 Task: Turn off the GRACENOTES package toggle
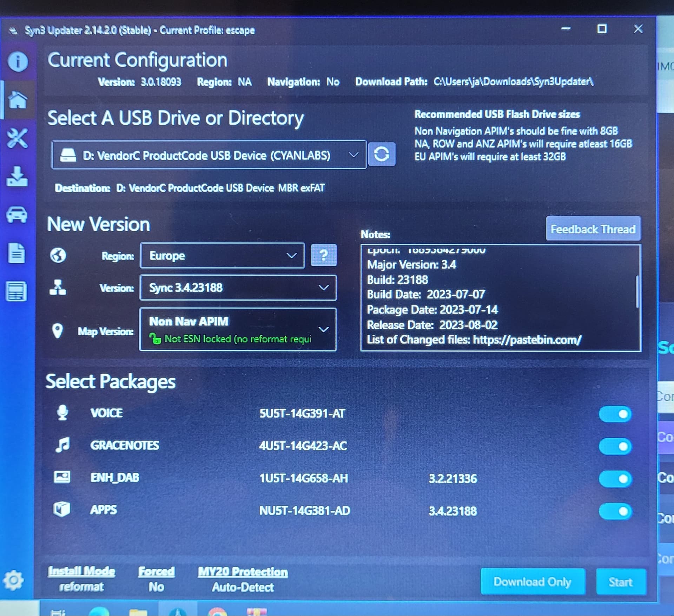coord(615,446)
